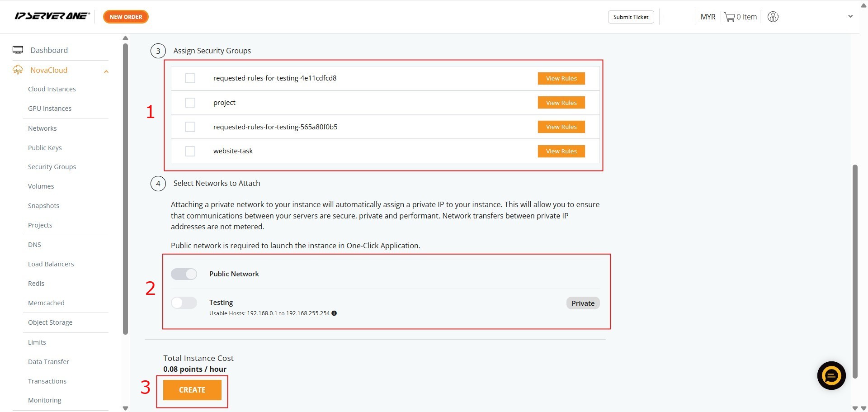Expand the account dropdown arrow
Image resolution: width=868 pixels, height=412 pixels.
tap(850, 17)
